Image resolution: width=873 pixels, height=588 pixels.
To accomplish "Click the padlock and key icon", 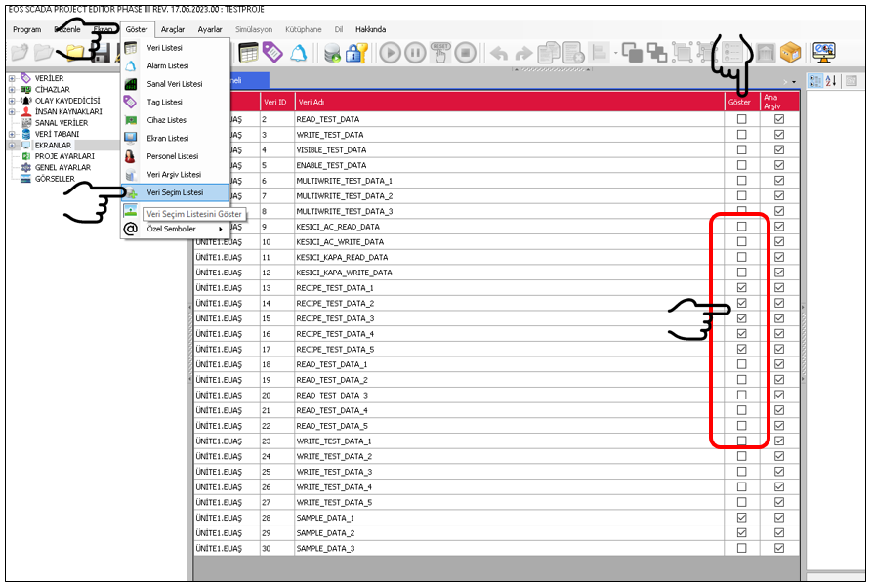I will pos(356,53).
